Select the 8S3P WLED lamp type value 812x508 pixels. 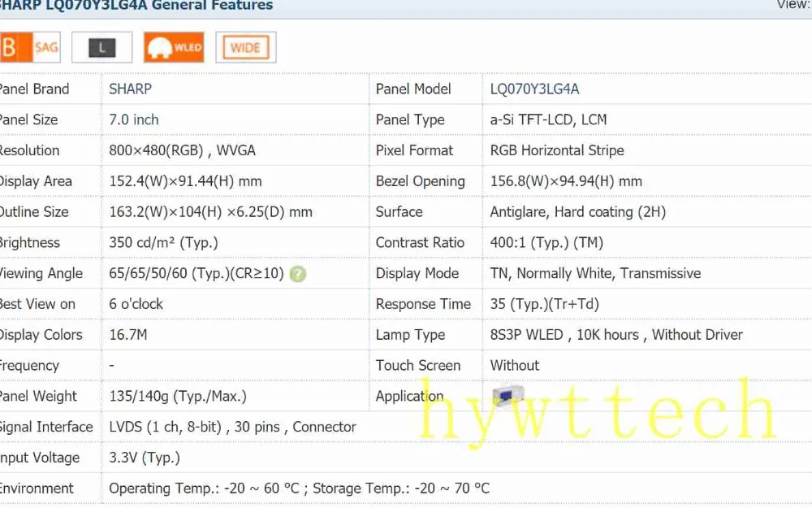click(x=616, y=335)
